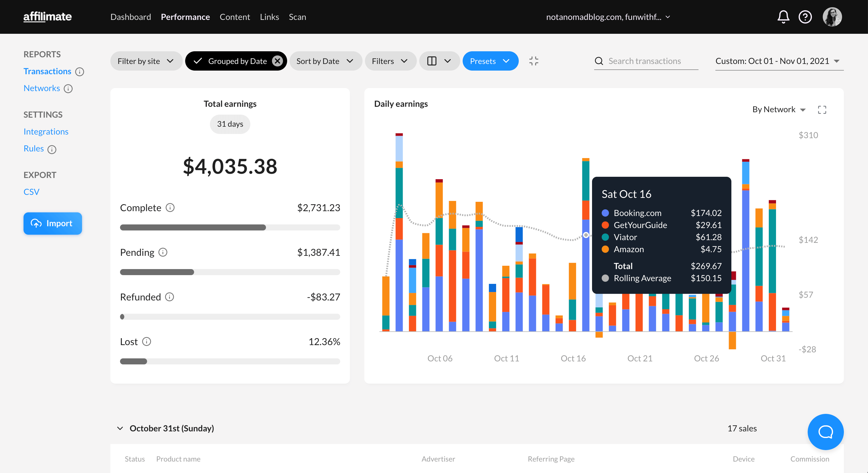Open the Transactions report
Viewport: 868px width, 473px height.
coord(48,71)
